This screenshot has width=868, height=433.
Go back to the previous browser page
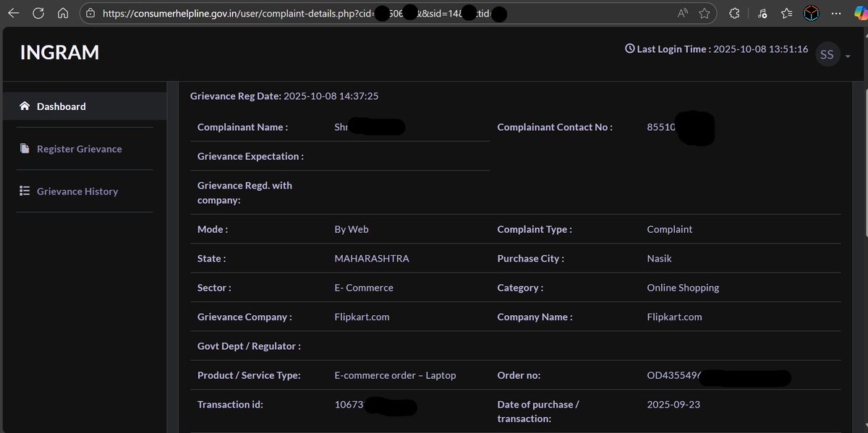(13, 13)
